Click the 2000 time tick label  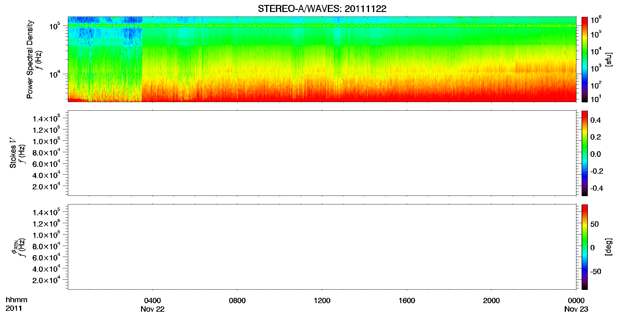pyautogui.click(x=491, y=300)
